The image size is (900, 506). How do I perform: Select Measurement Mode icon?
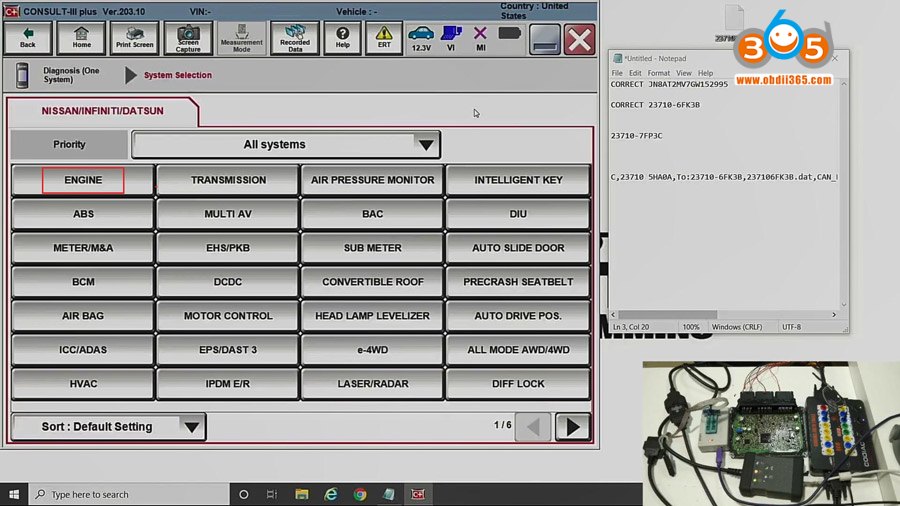point(242,38)
